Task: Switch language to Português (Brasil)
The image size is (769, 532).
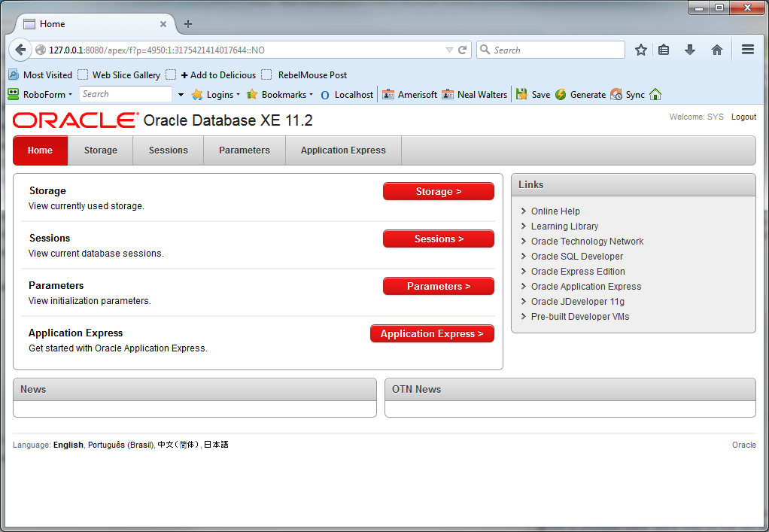Action: [120, 445]
